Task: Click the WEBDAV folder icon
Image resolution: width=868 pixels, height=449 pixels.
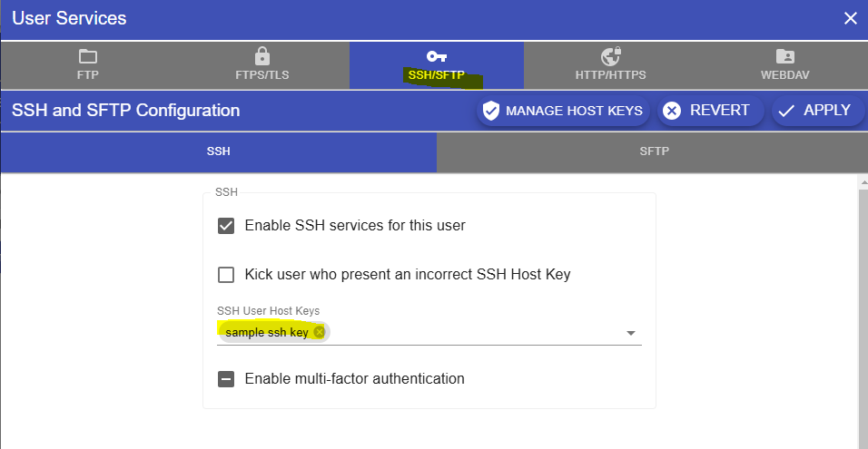Action: tap(785, 56)
